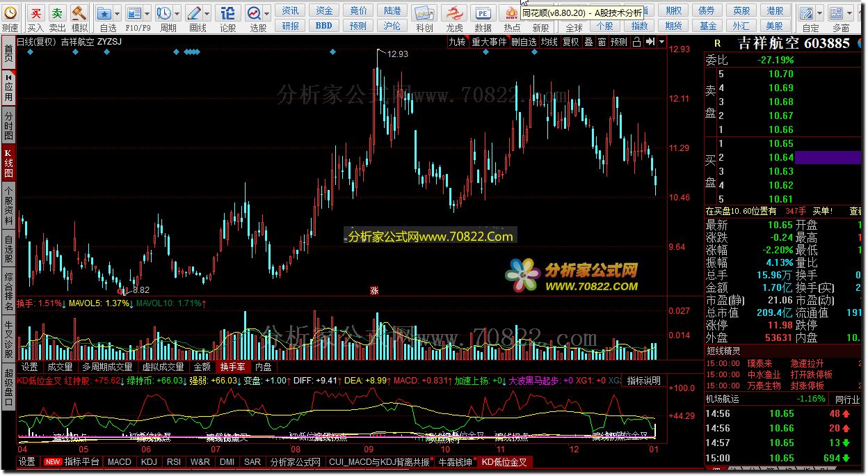Open the 数据 PE data icon
This screenshot has width=868, height=476.
483,13
